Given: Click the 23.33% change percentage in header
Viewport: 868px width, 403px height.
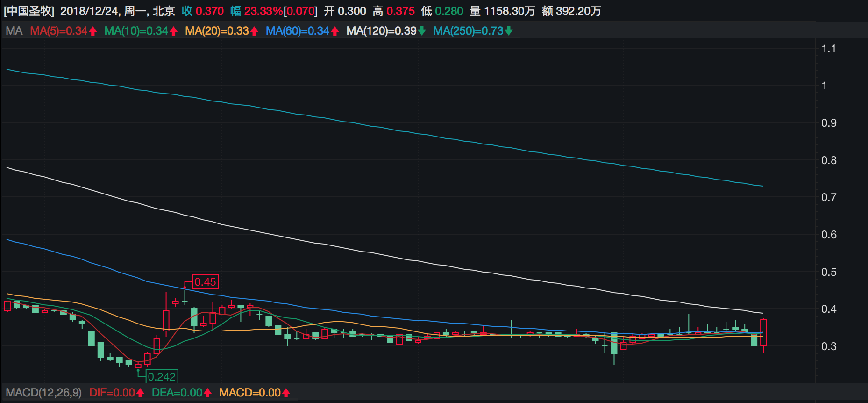Looking at the screenshot, I should pos(263,11).
